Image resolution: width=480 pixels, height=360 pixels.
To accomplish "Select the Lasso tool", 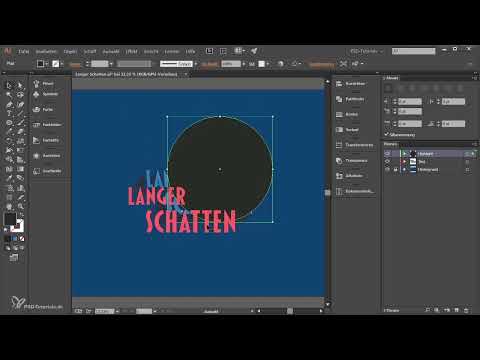I will (20, 95).
